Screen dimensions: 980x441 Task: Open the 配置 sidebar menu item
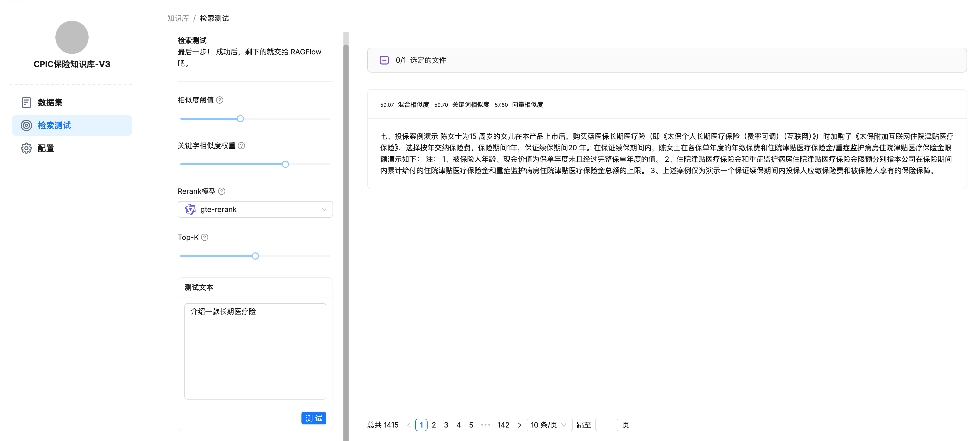46,148
